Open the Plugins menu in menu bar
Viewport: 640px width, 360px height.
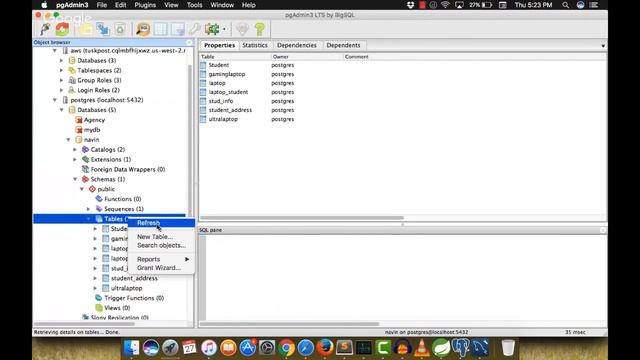[145, 5]
